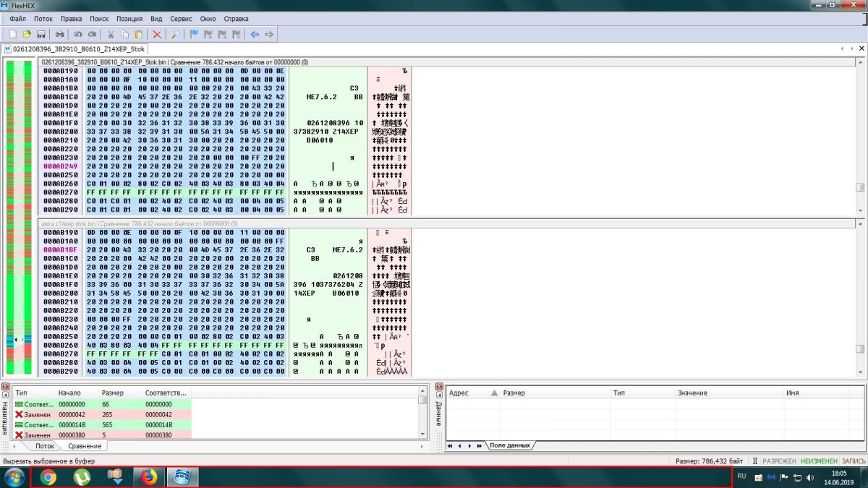This screenshot has height=488, width=868.
Task: Go to last data field tab arrow
Action: coord(478,445)
